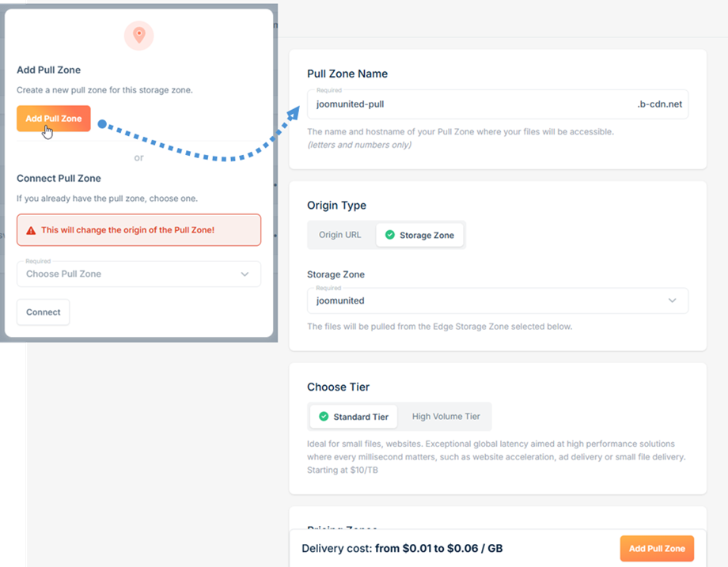Click the location pin icon atop the popup
728x567 pixels.
point(138,36)
